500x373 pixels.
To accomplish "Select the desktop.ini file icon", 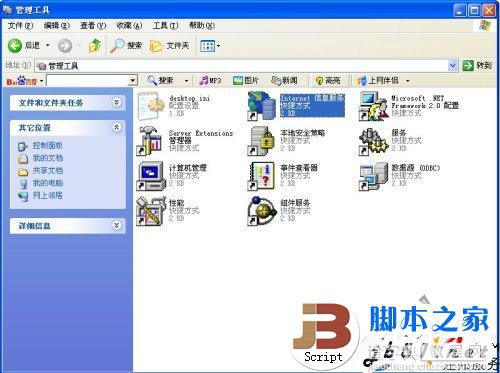I will pos(151,106).
